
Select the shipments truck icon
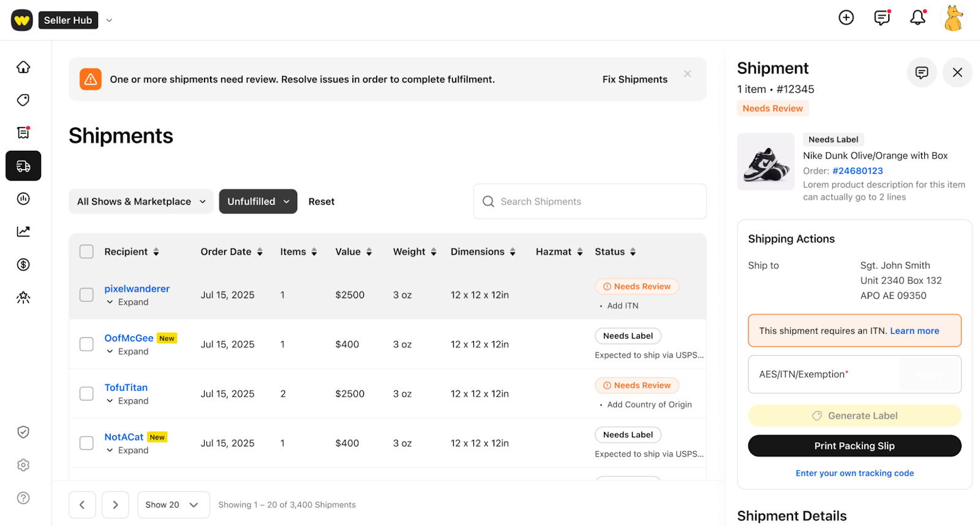[23, 166]
